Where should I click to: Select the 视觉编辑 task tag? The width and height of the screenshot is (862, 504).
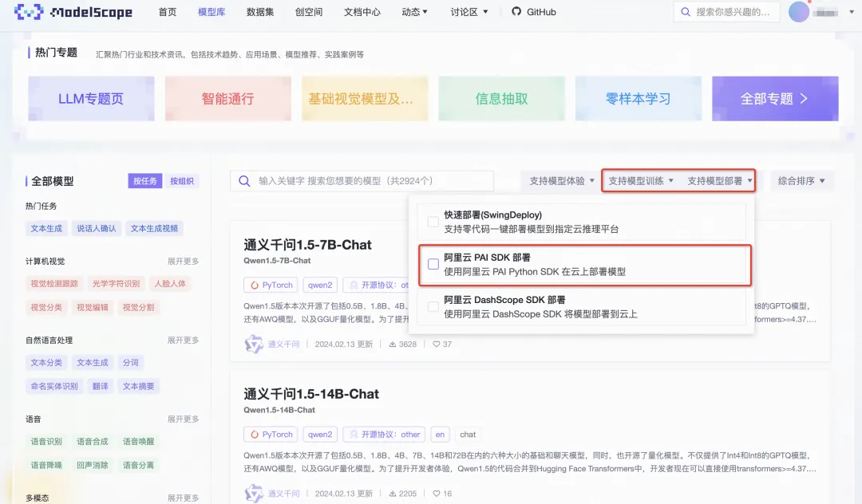click(x=93, y=307)
